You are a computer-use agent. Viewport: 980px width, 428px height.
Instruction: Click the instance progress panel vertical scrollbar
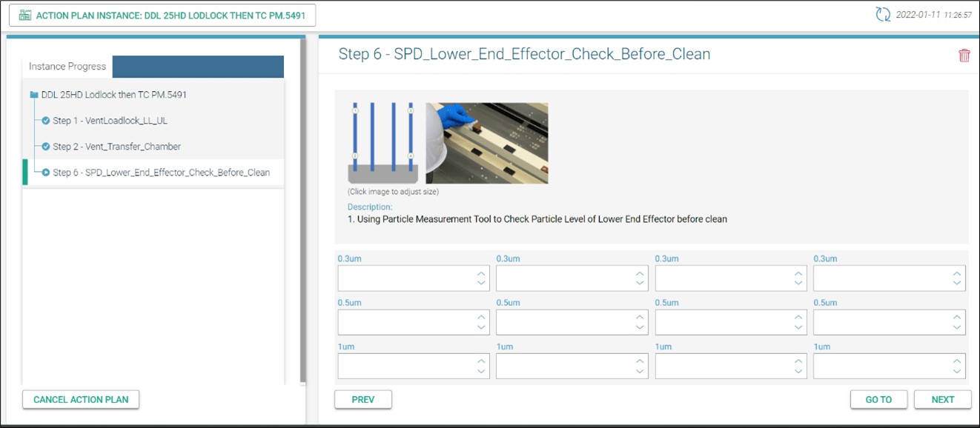click(x=302, y=211)
